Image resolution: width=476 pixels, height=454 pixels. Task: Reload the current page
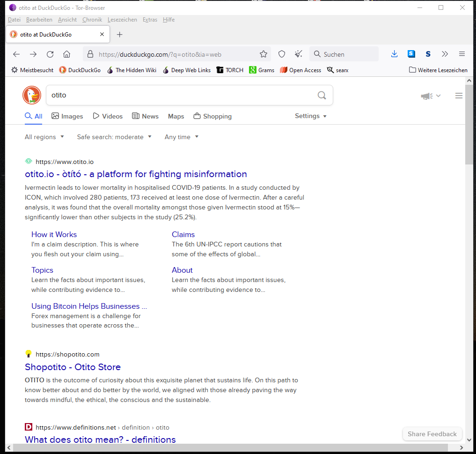(x=50, y=54)
